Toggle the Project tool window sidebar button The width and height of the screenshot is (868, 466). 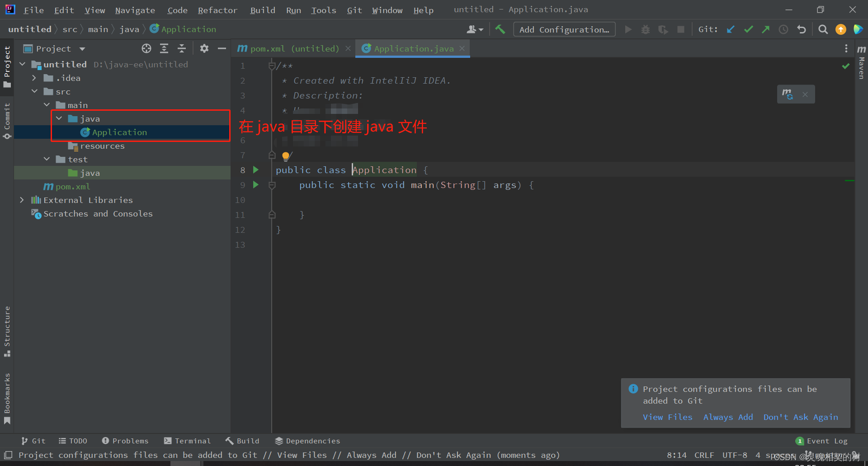(x=7, y=67)
